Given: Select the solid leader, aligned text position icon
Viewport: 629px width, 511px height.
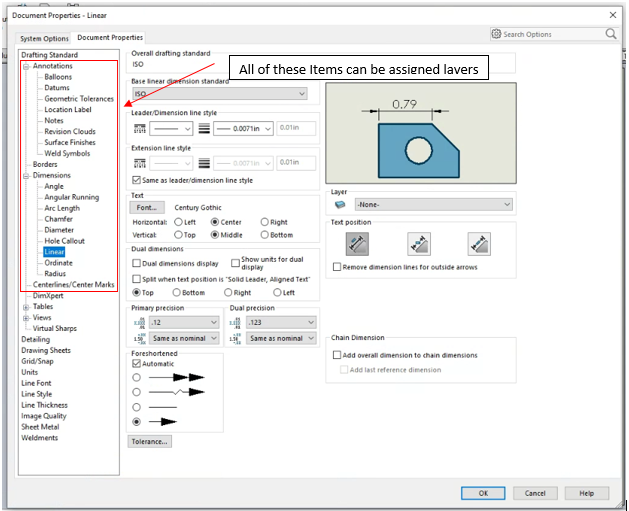Looking at the screenshot, I should point(358,243).
